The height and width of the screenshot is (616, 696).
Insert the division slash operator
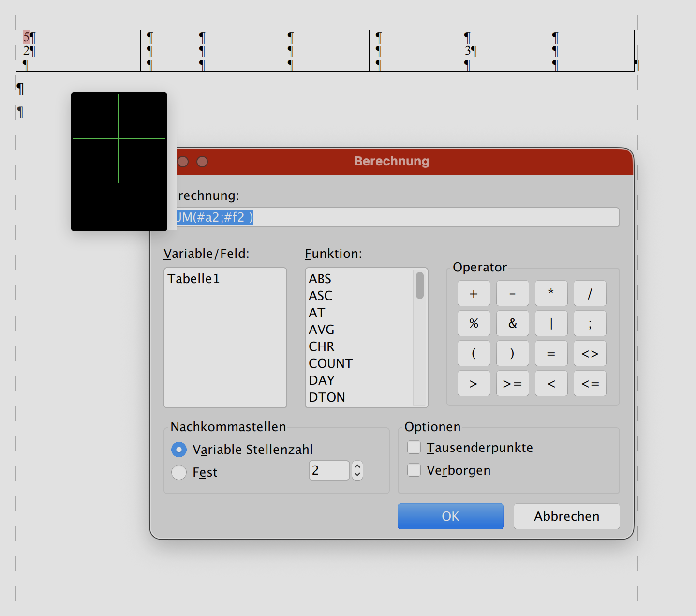tap(590, 293)
